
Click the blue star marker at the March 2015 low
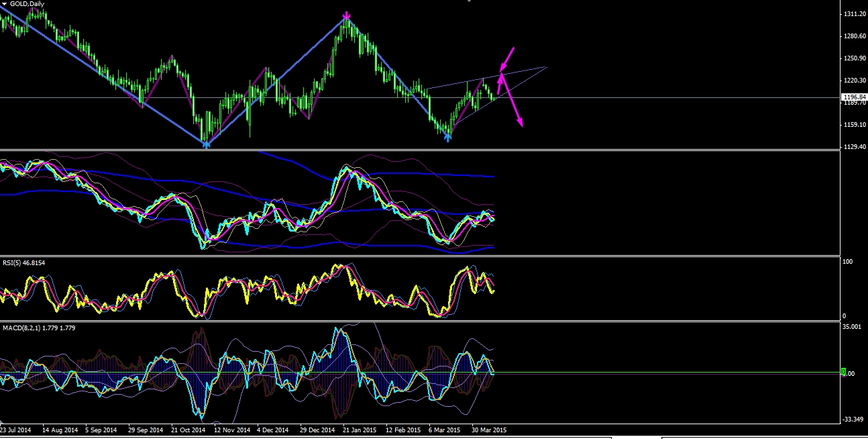click(x=447, y=137)
